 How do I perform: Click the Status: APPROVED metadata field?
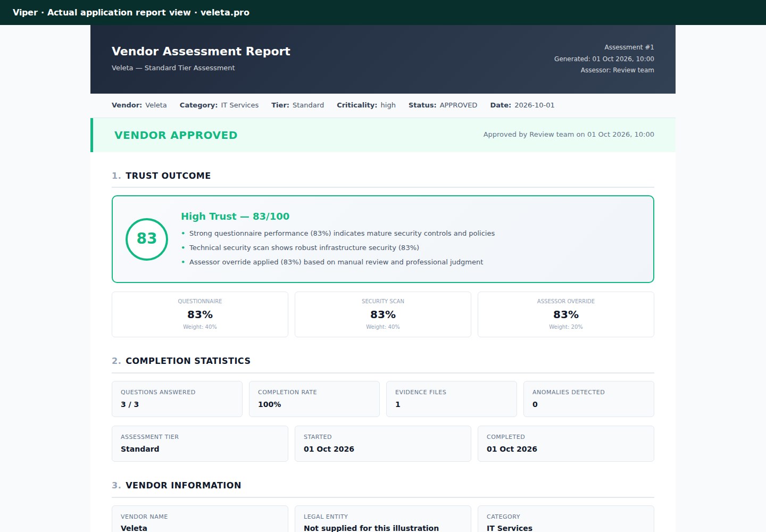(x=443, y=105)
